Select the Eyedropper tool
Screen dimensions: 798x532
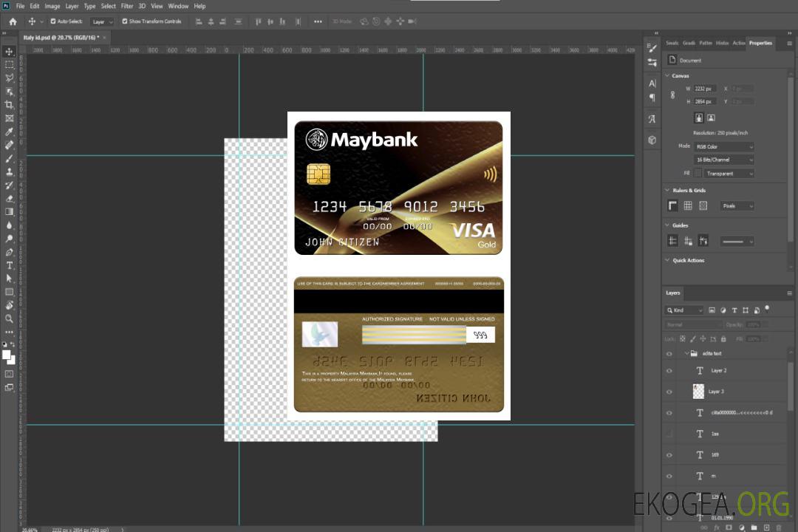point(9,132)
